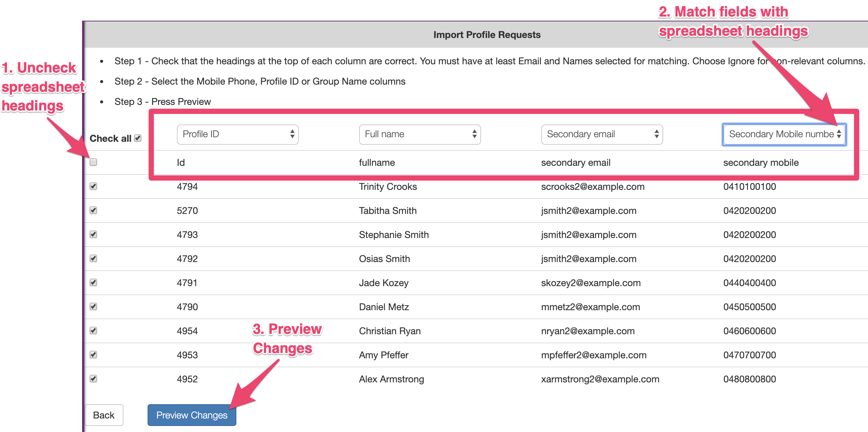Screen dimensions: 868x432
Task: Click the Back button
Action: click(x=104, y=415)
